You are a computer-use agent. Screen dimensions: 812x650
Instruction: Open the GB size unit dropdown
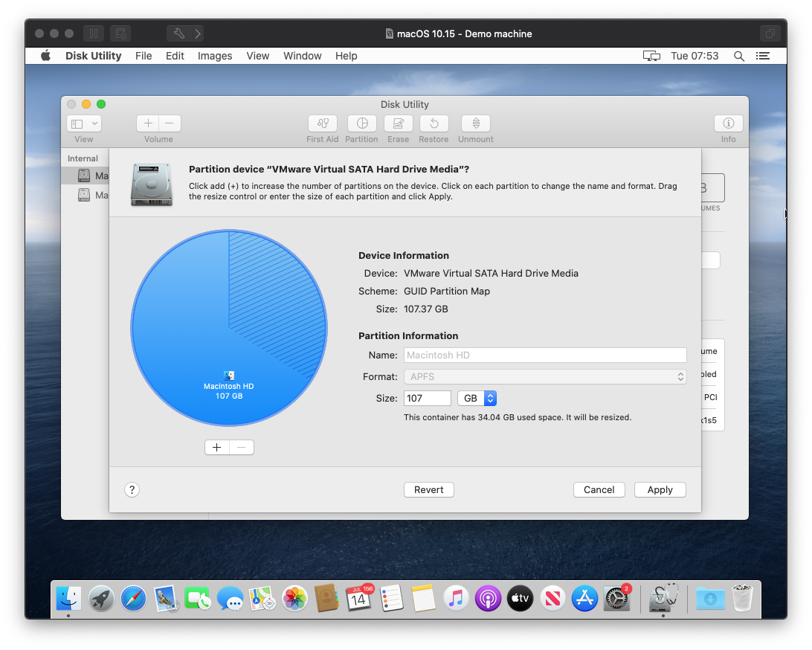[x=477, y=399]
